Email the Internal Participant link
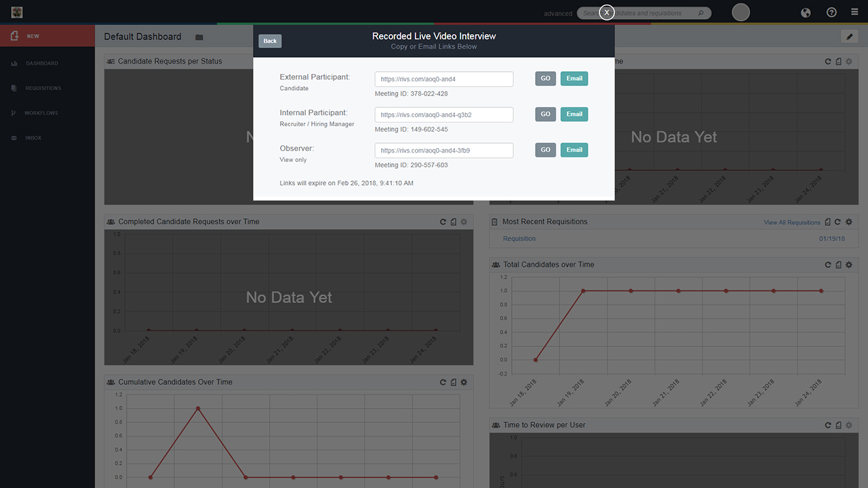Viewport: 868px width, 488px height. (574, 114)
